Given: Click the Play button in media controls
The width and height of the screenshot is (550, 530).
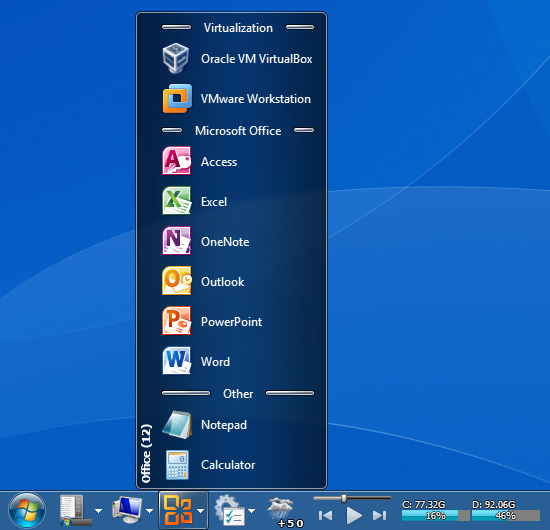Looking at the screenshot, I should (x=354, y=515).
